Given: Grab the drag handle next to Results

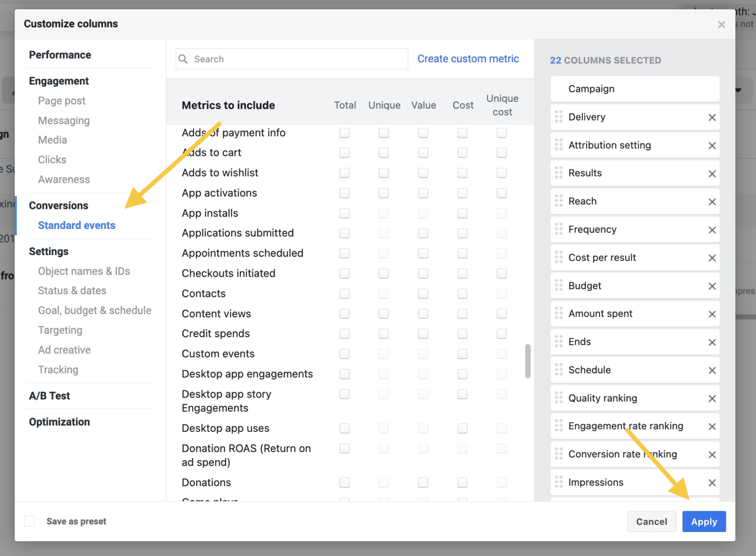Looking at the screenshot, I should pos(559,173).
